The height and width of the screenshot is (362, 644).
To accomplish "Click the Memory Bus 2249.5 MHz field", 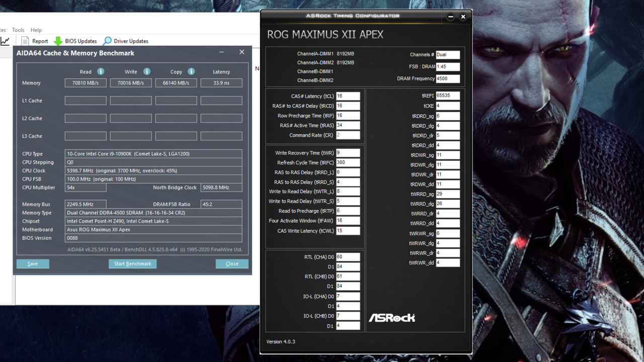I will 86,204.
